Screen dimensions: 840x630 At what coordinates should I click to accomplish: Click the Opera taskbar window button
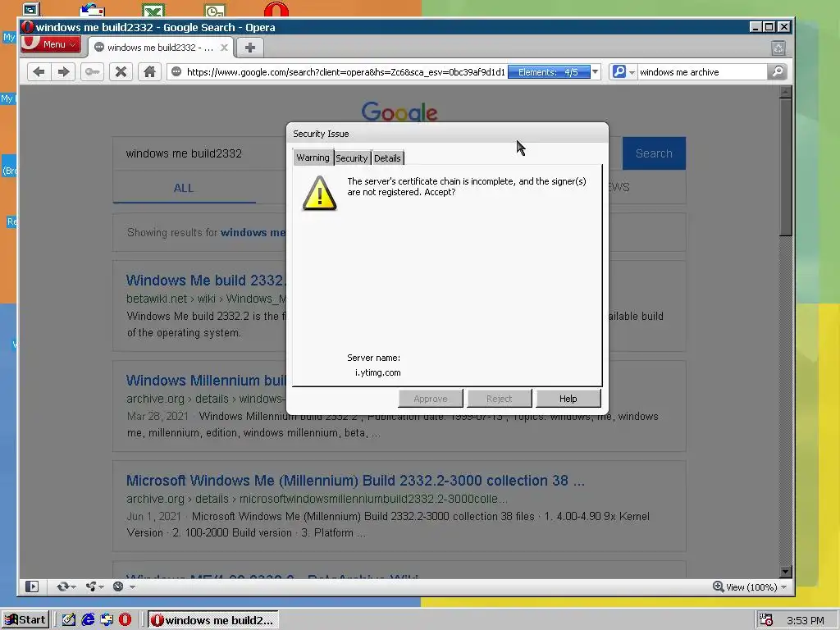point(212,620)
